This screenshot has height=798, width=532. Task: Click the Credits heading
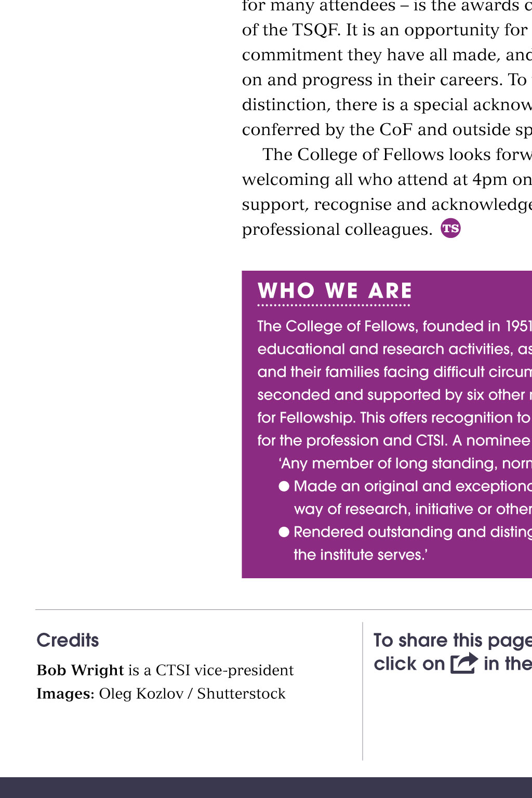[68, 640]
